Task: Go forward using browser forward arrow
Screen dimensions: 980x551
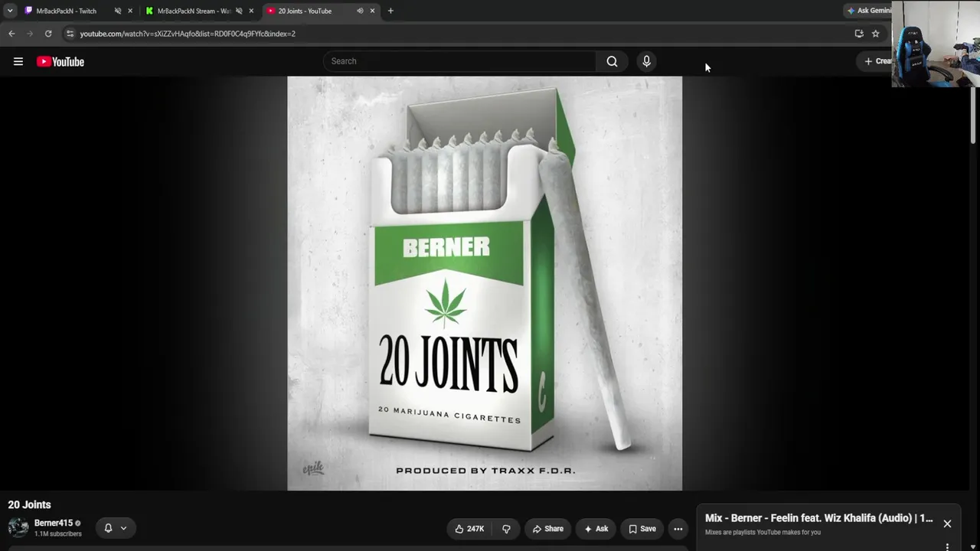Action: [30, 34]
